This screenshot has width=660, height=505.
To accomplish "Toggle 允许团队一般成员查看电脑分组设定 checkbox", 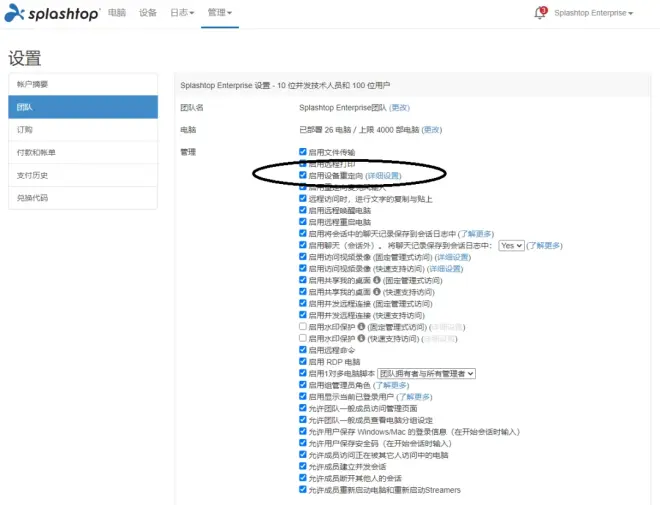I will (x=303, y=419).
